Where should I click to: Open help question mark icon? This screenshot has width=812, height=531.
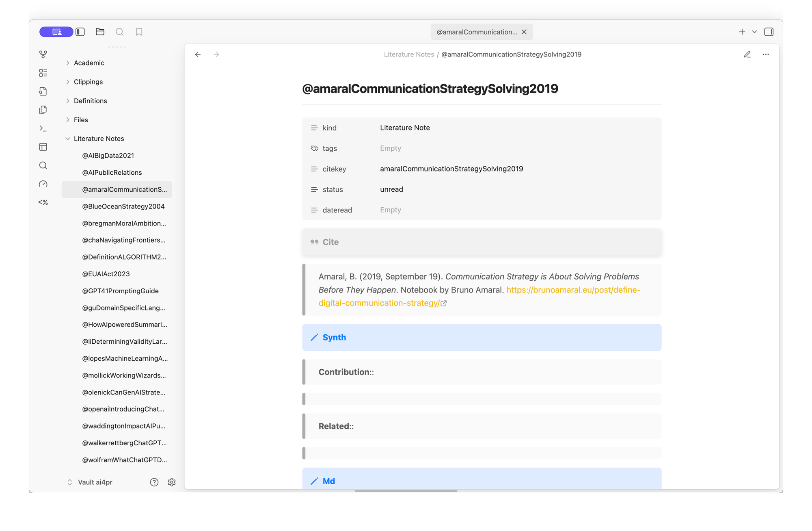[x=154, y=482]
